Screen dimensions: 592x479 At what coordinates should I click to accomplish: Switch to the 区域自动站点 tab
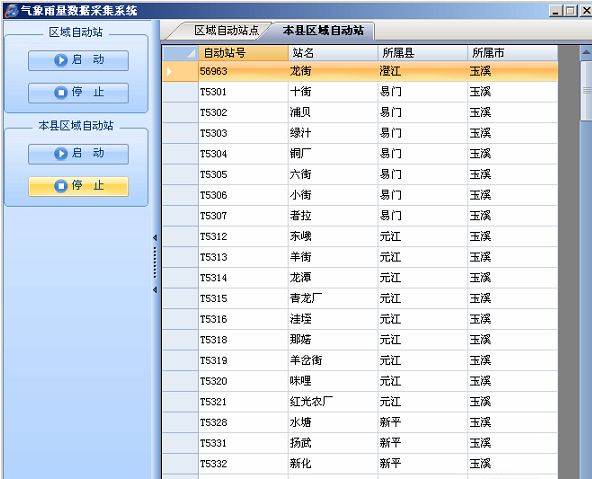click(226, 31)
